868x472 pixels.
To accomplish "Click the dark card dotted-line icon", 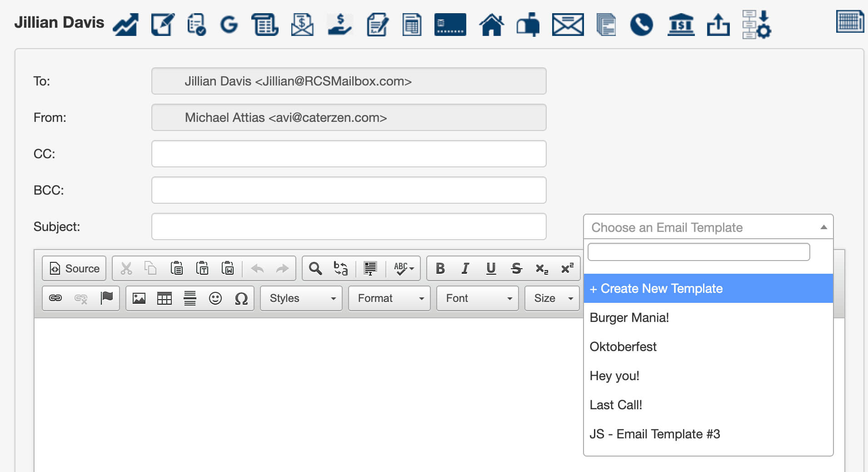I will pyautogui.click(x=450, y=24).
